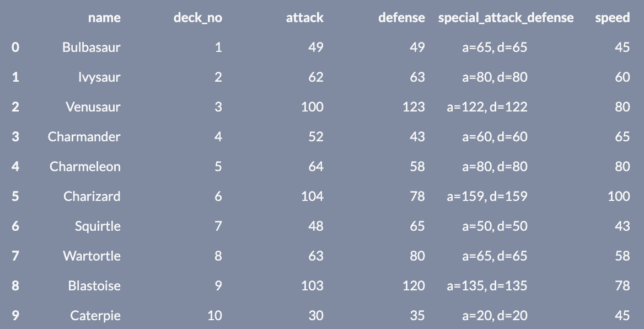The height and width of the screenshot is (329, 644).
Task: Select the Charmander name cell
Action: tap(84, 137)
